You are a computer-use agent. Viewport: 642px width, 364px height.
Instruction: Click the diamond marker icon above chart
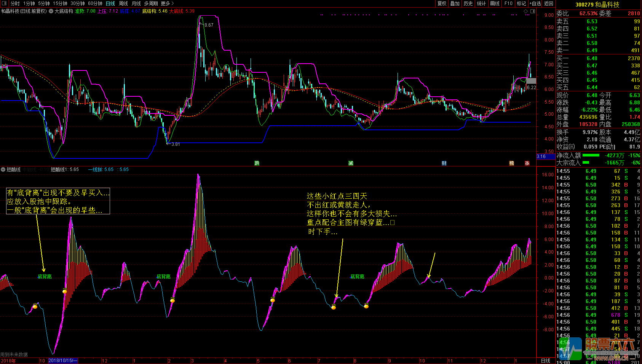(x=526, y=11)
